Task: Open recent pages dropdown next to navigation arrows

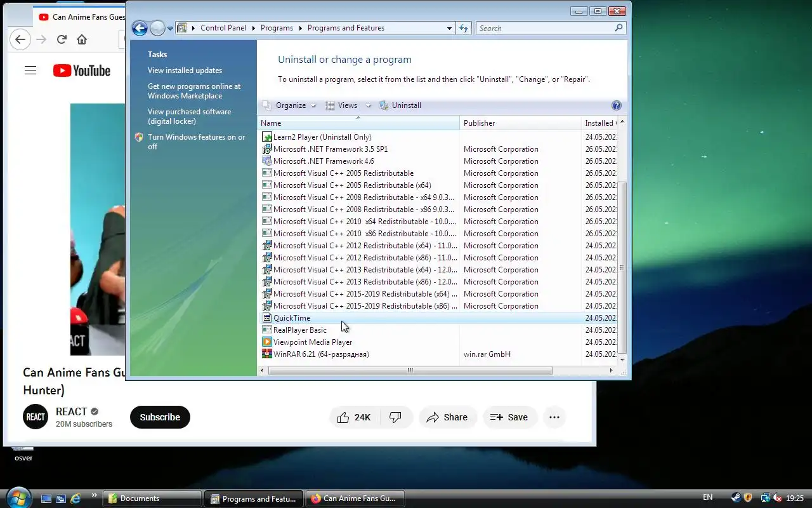Action: coord(170,29)
